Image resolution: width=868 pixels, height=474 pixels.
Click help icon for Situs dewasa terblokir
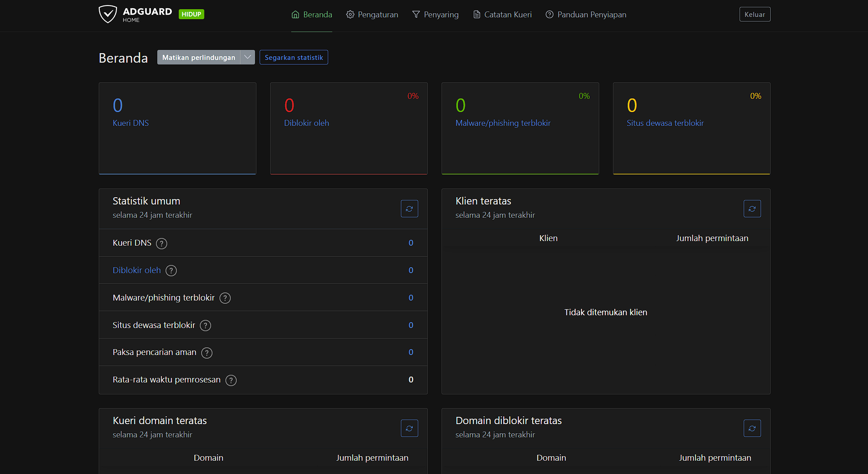click(x=206, y=325)
